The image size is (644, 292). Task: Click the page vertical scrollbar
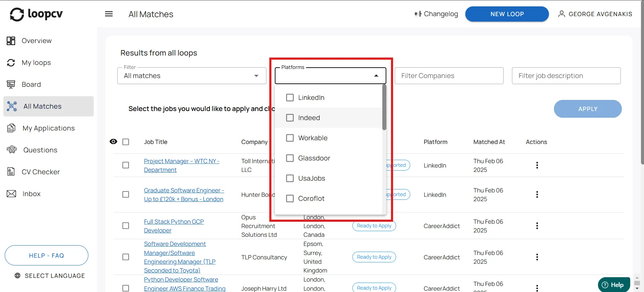point(642,82)
